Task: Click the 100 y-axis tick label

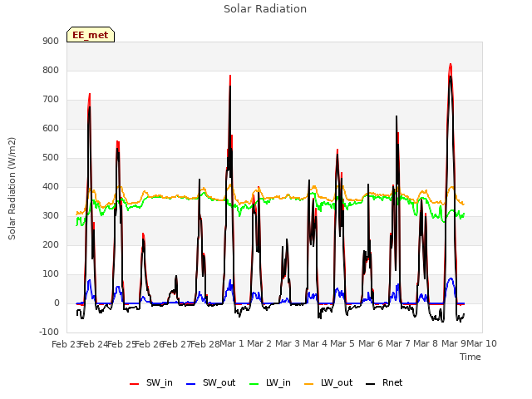Action: [51, 274]
